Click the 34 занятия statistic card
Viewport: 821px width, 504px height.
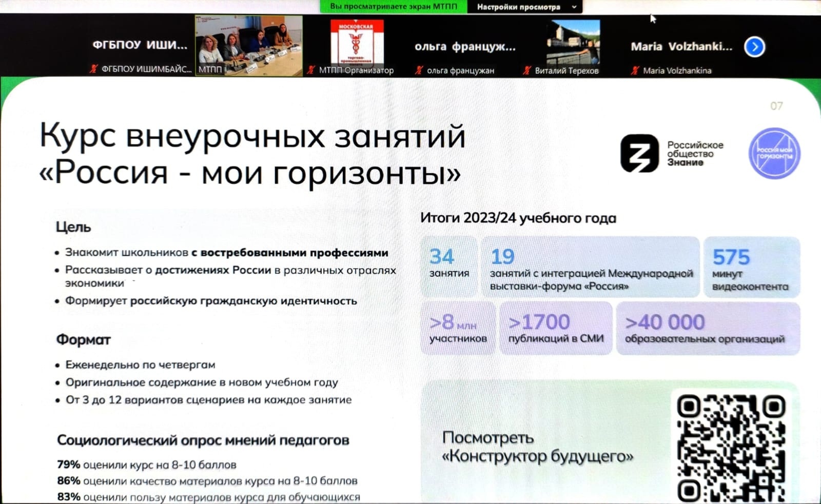449,266
